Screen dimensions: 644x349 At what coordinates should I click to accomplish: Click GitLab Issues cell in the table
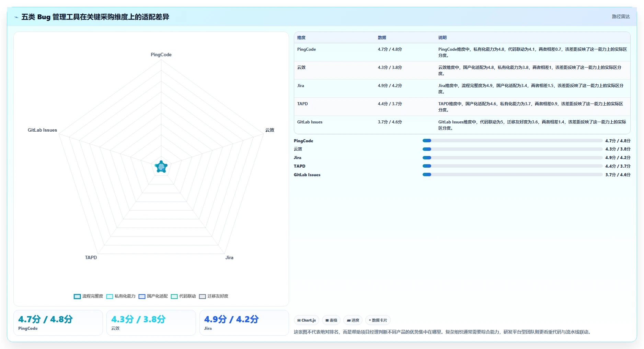pyautogui.click(x=310, y=122)
